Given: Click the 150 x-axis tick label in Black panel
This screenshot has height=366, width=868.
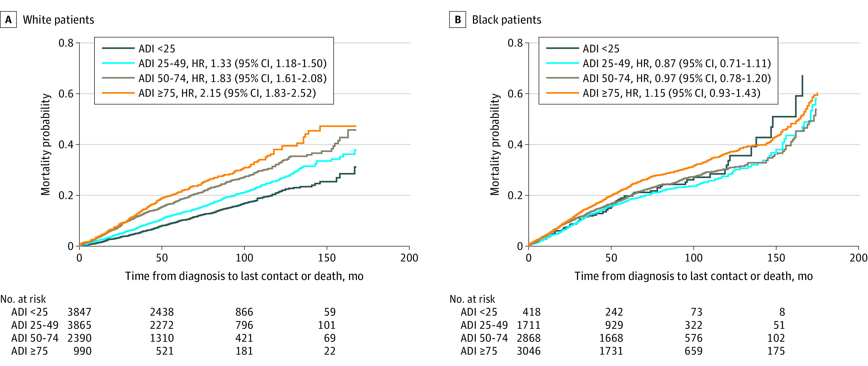Looking at the screenshot, I should 776,258.
